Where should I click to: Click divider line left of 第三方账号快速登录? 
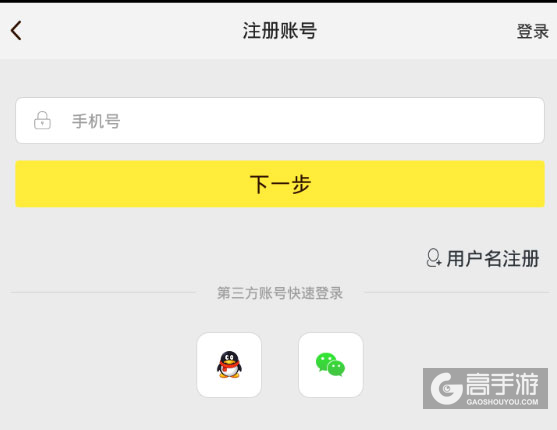[103, 293]
